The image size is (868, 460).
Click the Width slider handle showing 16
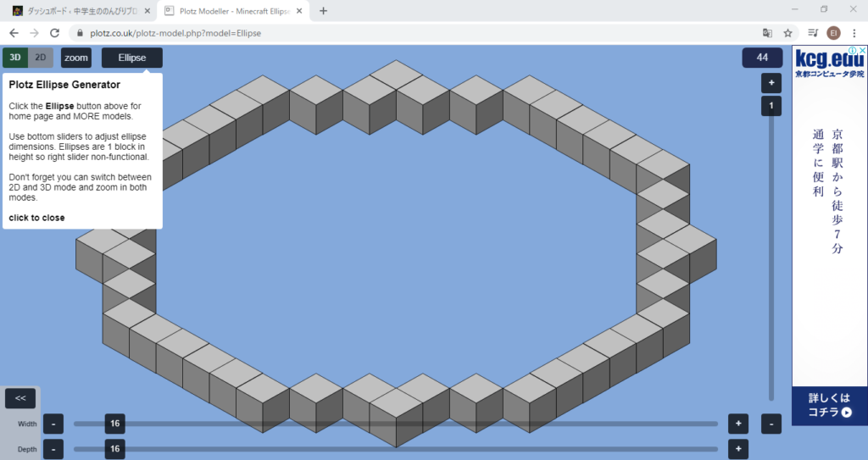point(114,424)
